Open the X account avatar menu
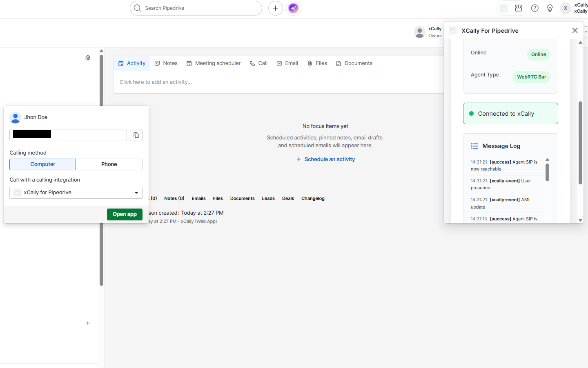Image resolution: width=588 pixels, height=368 pixels. point(566,8)
